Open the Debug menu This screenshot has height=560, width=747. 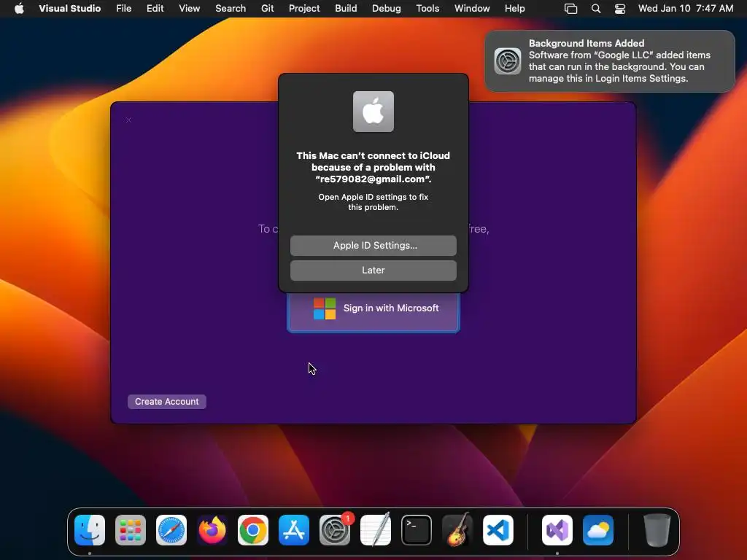[x=387, y=8]
